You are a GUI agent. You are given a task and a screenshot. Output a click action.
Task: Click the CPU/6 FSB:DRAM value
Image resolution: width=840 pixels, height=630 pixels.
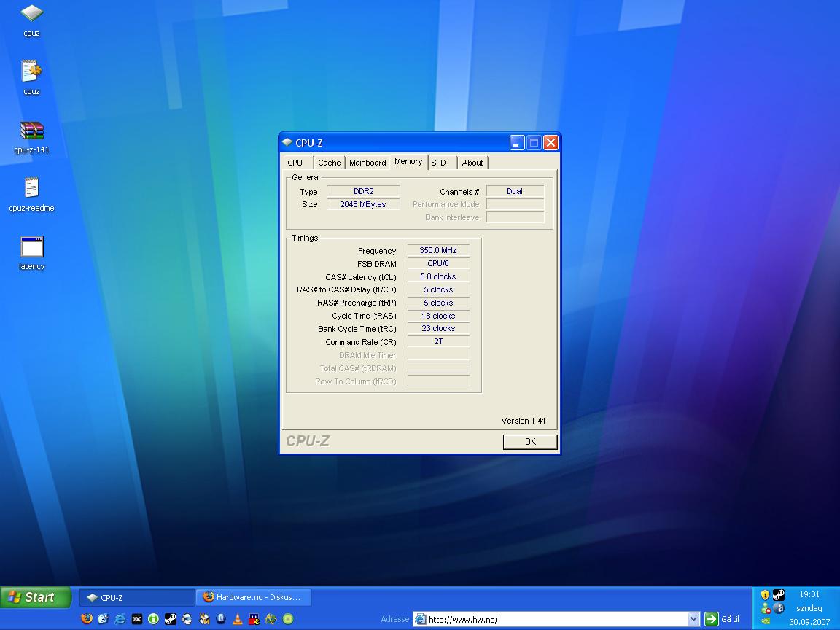point(438,263)
